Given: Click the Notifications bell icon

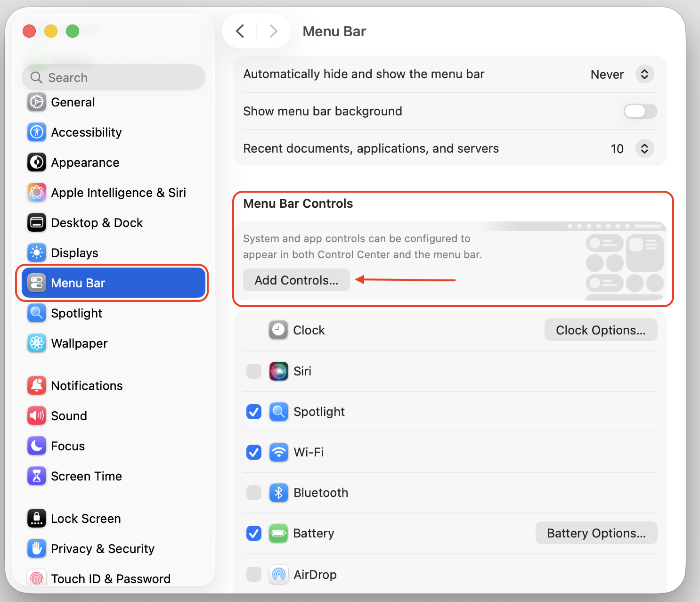Looking at the screenshot, I should pyautogui.click(x=37, y=386).
